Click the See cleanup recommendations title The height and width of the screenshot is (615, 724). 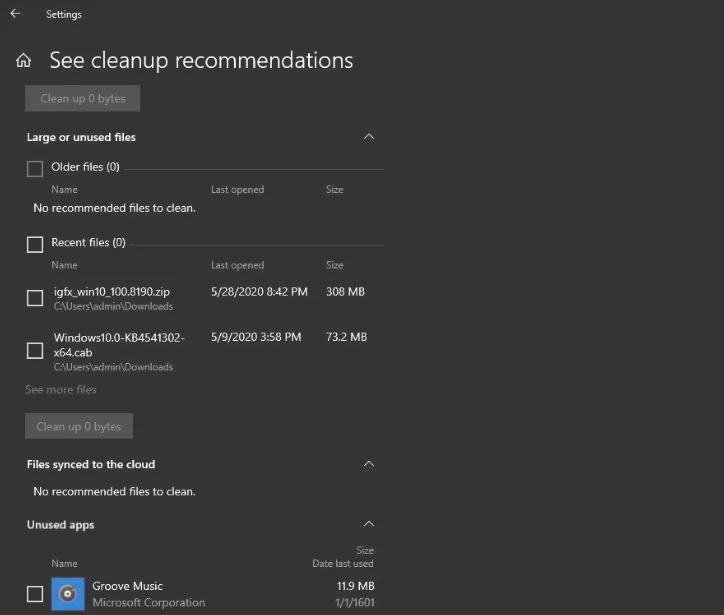tap(201, 60)
